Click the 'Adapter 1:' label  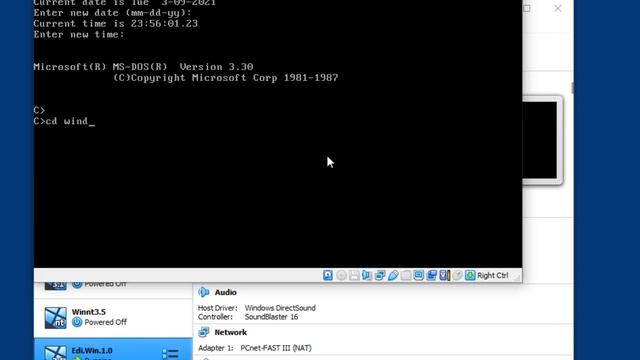pos(216,348)
